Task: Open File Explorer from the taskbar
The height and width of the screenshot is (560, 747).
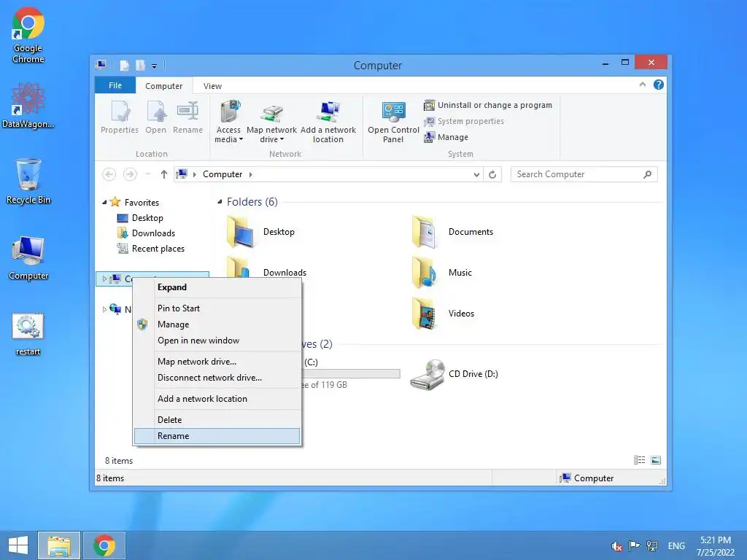Action: 59,545
